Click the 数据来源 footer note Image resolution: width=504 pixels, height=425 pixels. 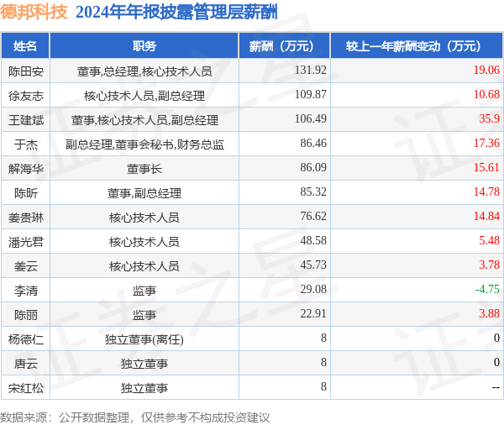click(x=134, y=417)
